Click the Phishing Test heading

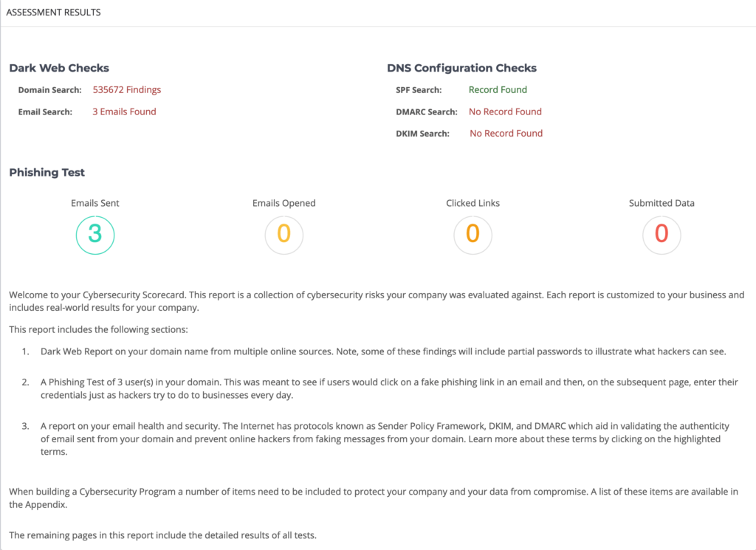[47, 173]
